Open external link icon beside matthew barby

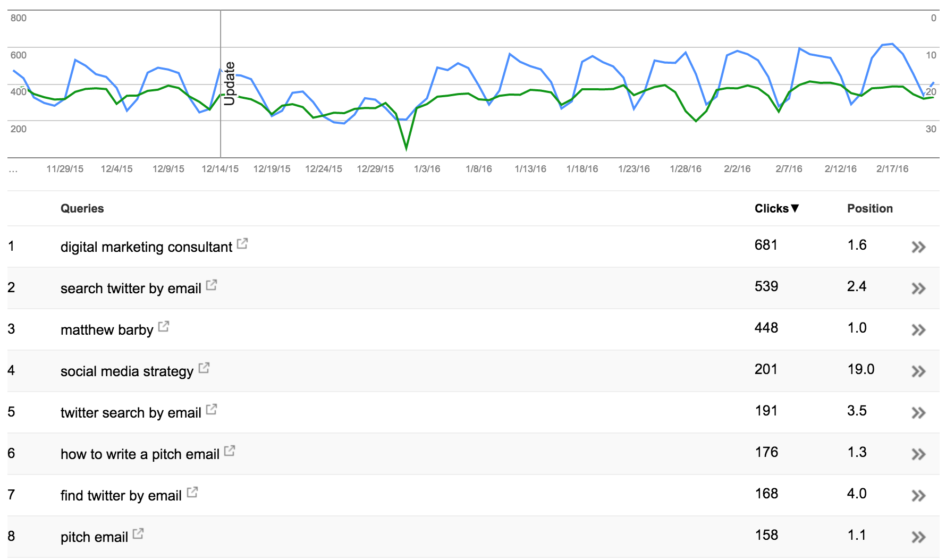pos(164,326)
